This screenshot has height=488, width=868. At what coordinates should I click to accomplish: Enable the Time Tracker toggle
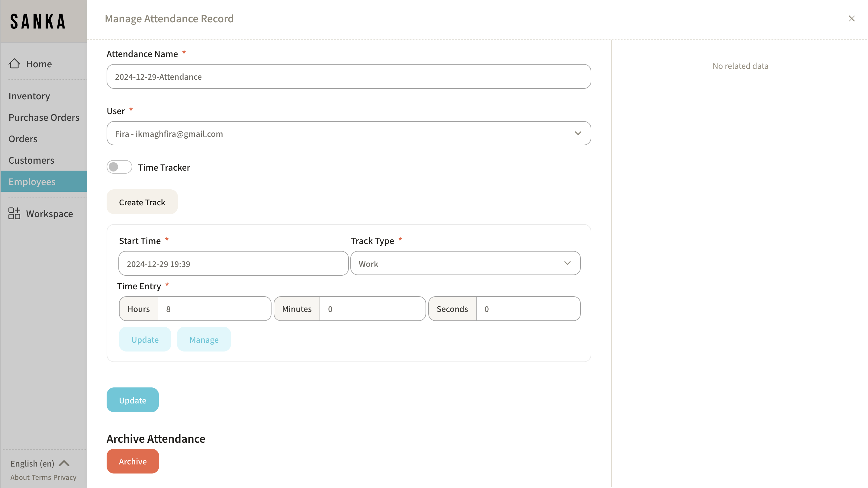coord(119,167)
